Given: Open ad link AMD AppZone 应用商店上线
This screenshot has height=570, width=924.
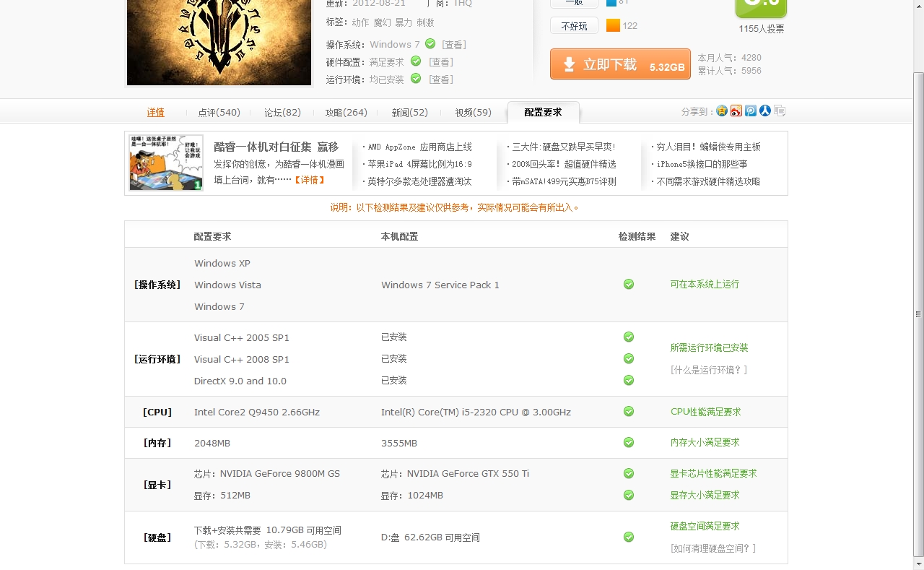Looking at the screenshot, I should point(419,147).
